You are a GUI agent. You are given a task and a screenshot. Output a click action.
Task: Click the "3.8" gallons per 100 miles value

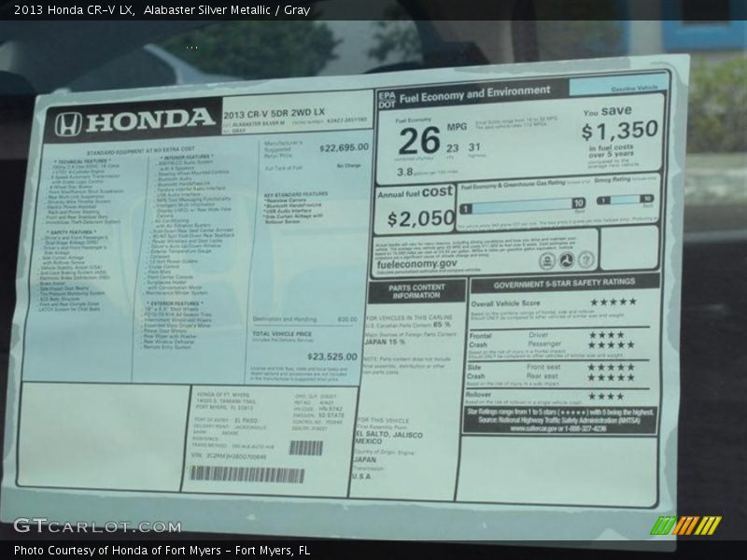click(405, 172)
